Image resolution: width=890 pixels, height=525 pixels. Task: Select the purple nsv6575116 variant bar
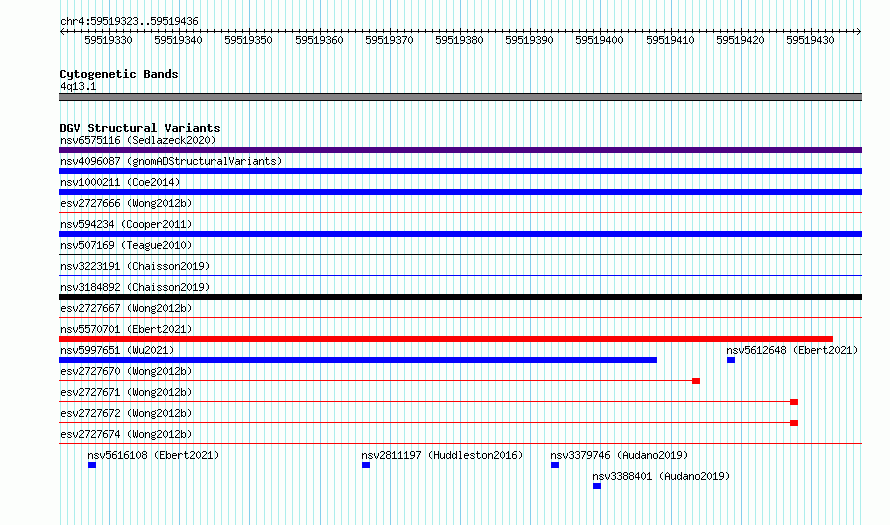pos(460,150)
